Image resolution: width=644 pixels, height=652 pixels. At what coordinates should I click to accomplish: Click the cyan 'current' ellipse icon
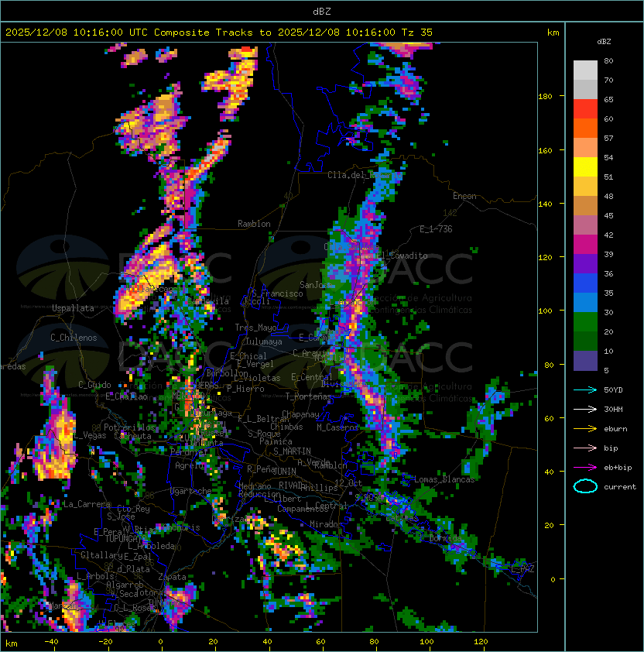(585, 486)
